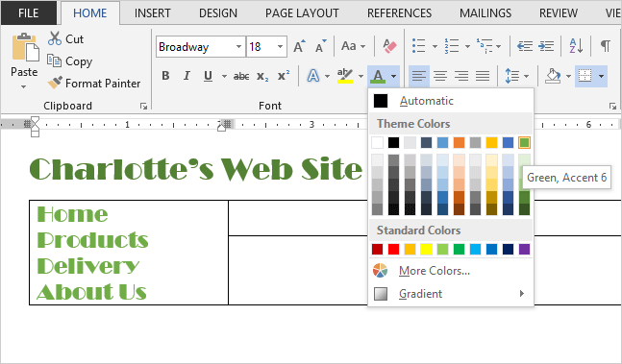Shrink font size with small A icon

(320, 46)
